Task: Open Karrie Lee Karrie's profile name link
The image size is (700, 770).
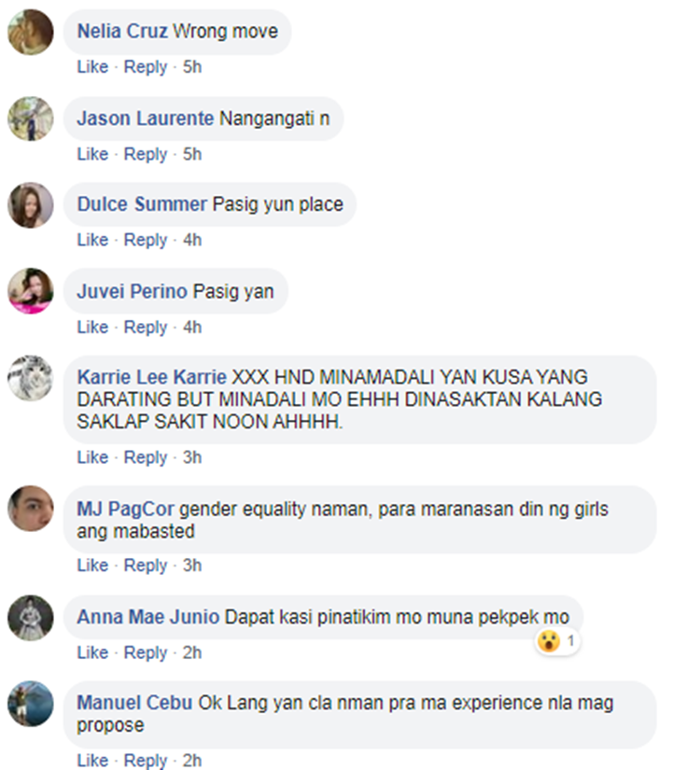Action: (x=152, y=377)
